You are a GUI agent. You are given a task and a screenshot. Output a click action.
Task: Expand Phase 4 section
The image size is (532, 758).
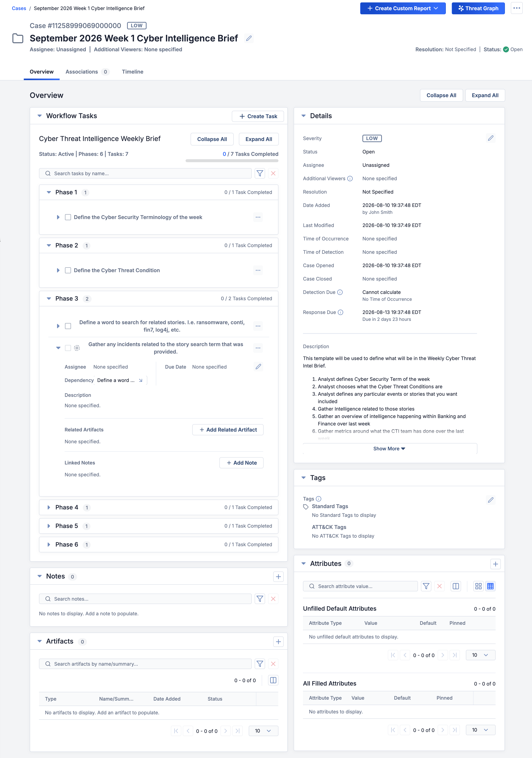point(49,507)
